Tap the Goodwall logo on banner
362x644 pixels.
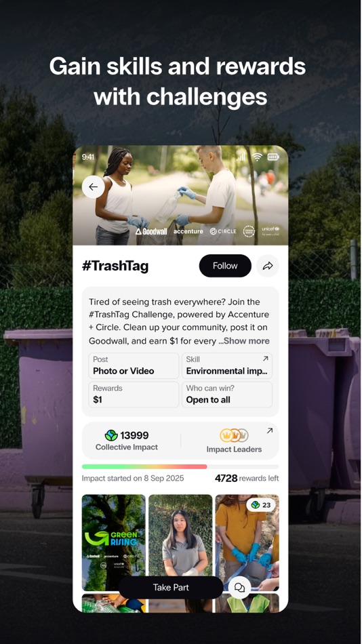pyautogui.click(x=151, y=231)
